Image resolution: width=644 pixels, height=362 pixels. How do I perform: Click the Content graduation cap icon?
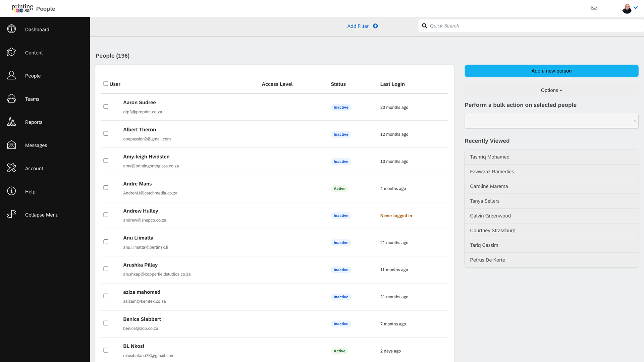tap(11, 52)
